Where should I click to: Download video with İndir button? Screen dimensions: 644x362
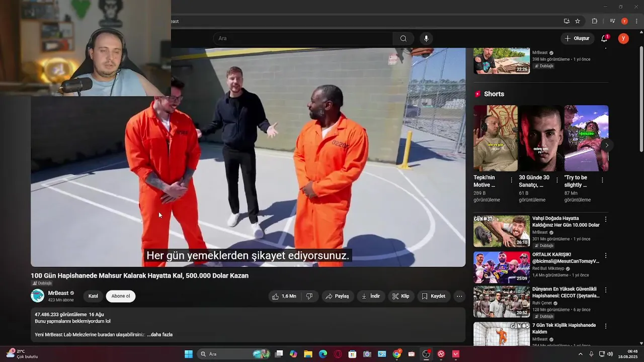[371, 296]
